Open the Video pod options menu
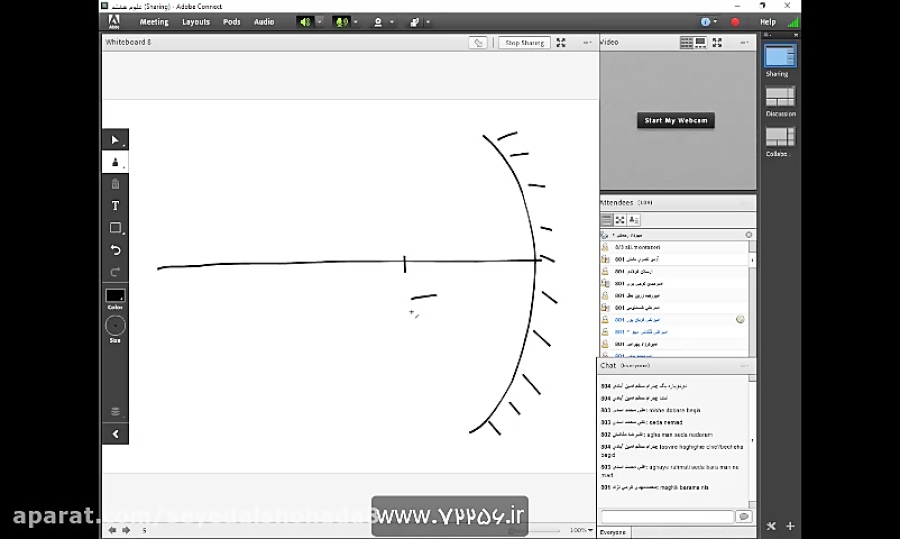This screenshot has width=900, height=539. (744, 42)
